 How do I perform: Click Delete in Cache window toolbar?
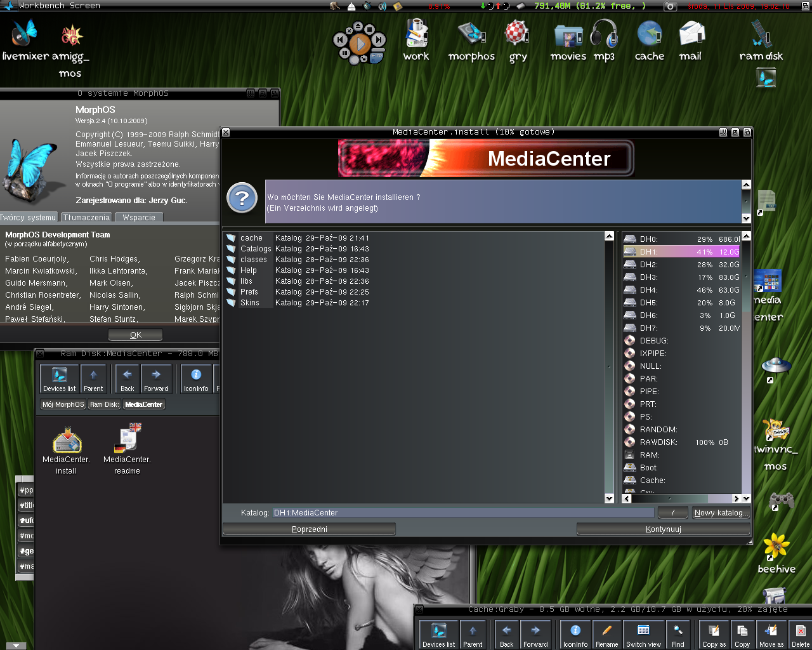(x=801, y=635)
